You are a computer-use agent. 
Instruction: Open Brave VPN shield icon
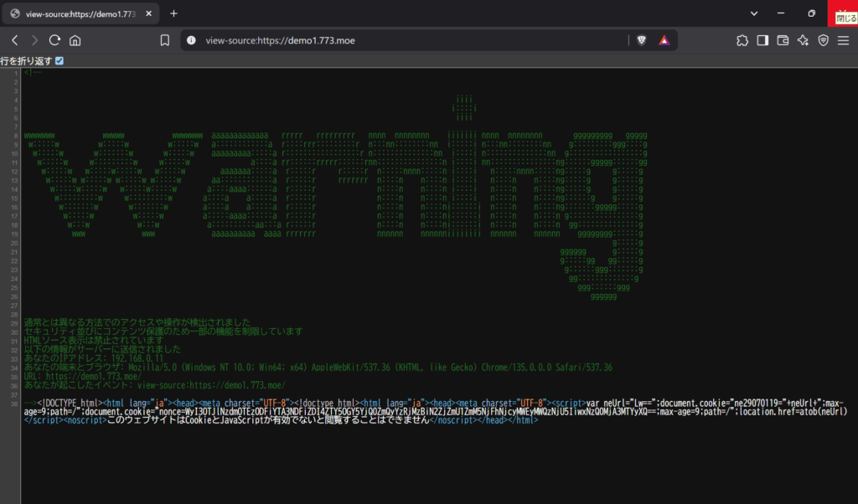pos(824,40)
